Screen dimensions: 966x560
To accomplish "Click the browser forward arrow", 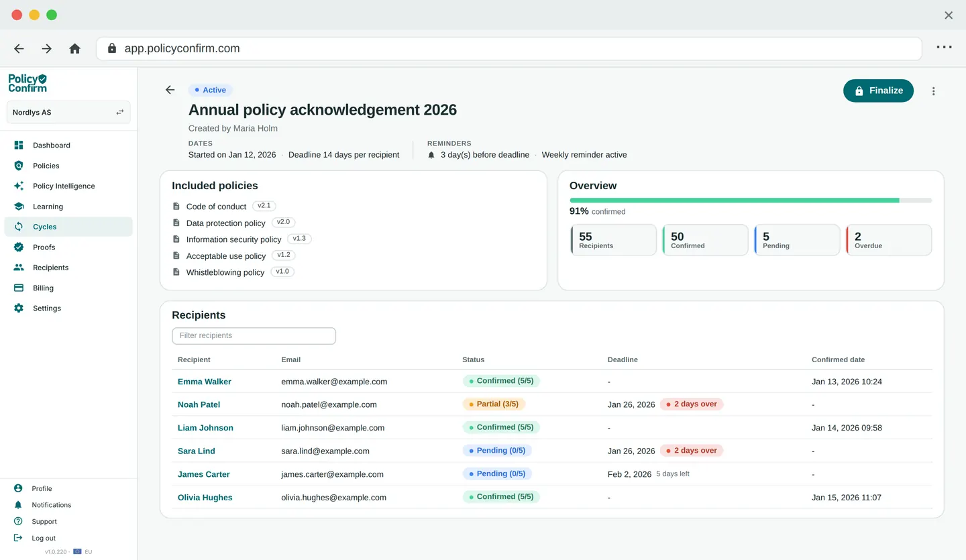I will [x=47, y=48].
